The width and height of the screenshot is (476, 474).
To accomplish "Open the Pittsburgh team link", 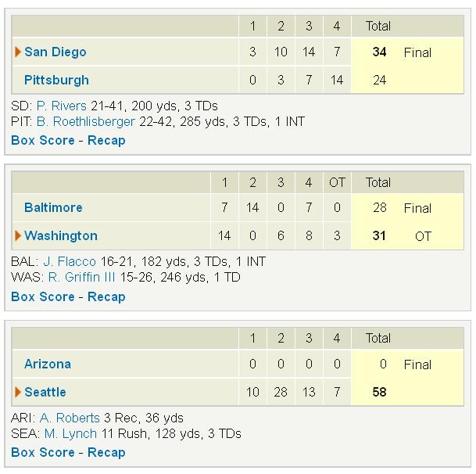I will coord(56,80).
